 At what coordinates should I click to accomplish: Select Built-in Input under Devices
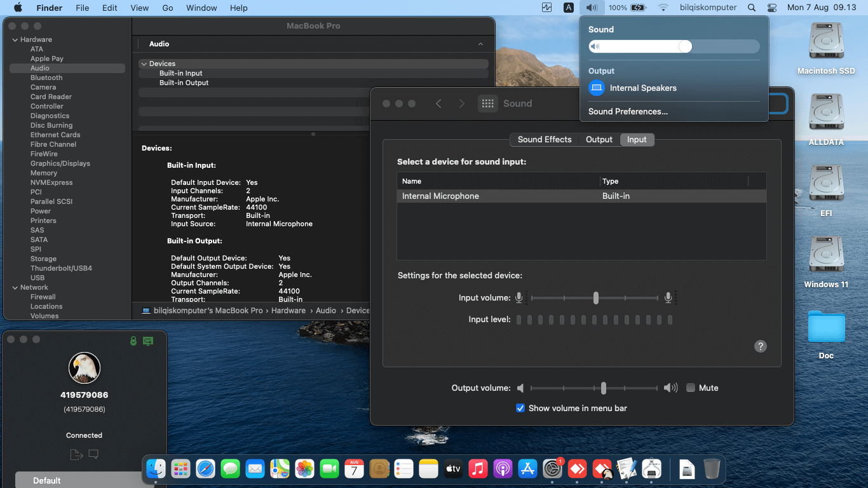coord(181,73)
